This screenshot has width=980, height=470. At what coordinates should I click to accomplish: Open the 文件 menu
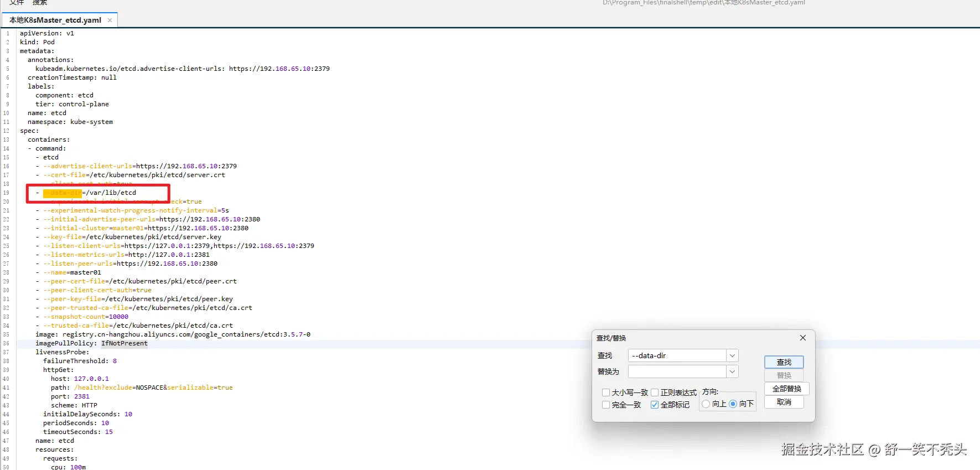coord(16,3)
